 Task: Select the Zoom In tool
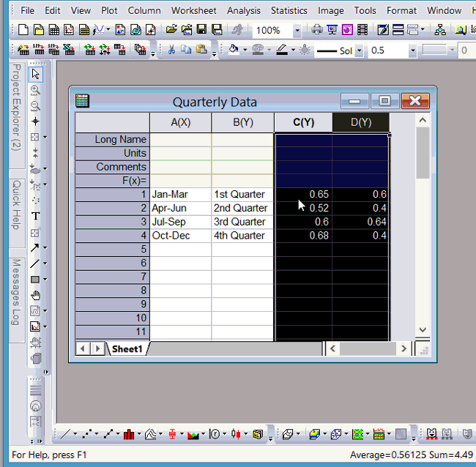coord(36,90)
